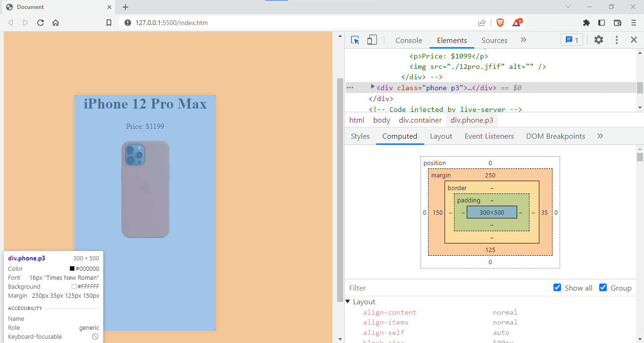Image resolution: width=644 pixels, height=343 pixels.
Task: Toggle the browser sidebar panel
Action: point(602,23)
